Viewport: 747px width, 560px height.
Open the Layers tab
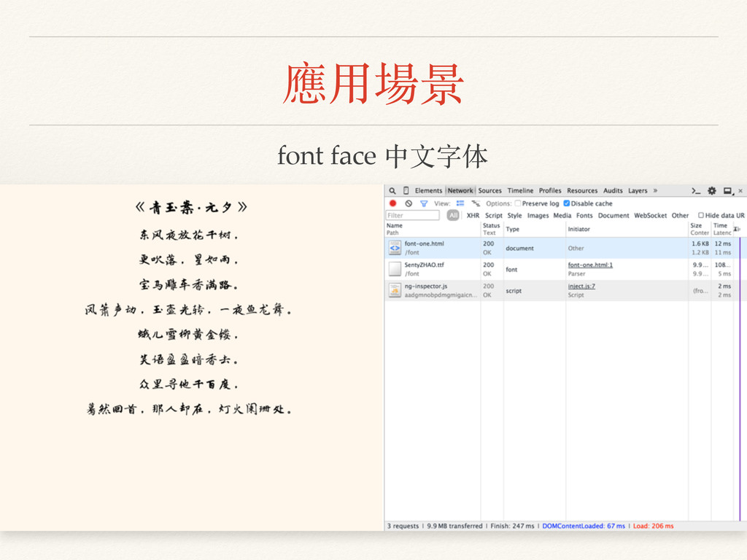point(638,190)
